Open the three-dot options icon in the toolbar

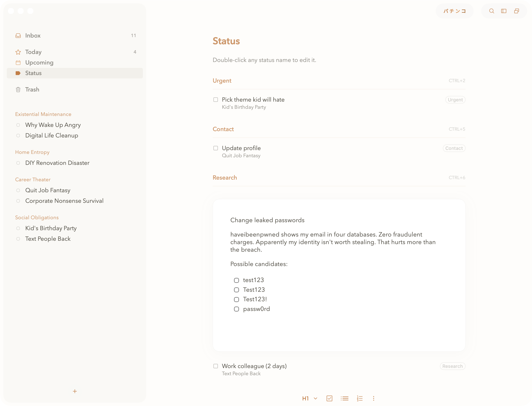coord(373,398)
